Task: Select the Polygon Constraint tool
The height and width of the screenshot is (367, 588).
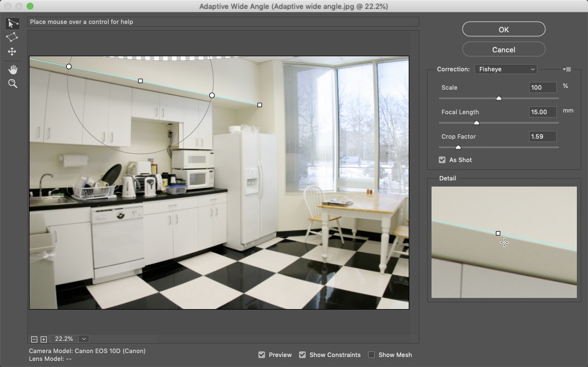Action: (12, 37)
